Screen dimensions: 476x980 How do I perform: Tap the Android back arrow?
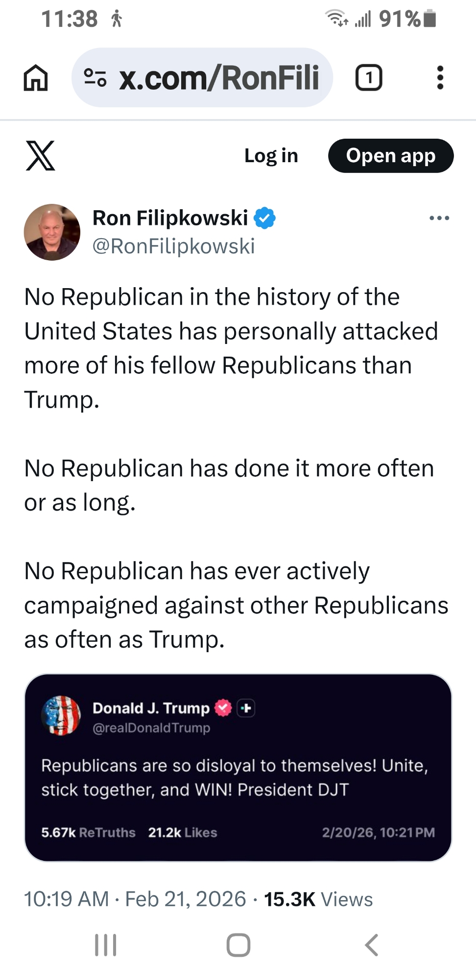click(x=372, y=945)
